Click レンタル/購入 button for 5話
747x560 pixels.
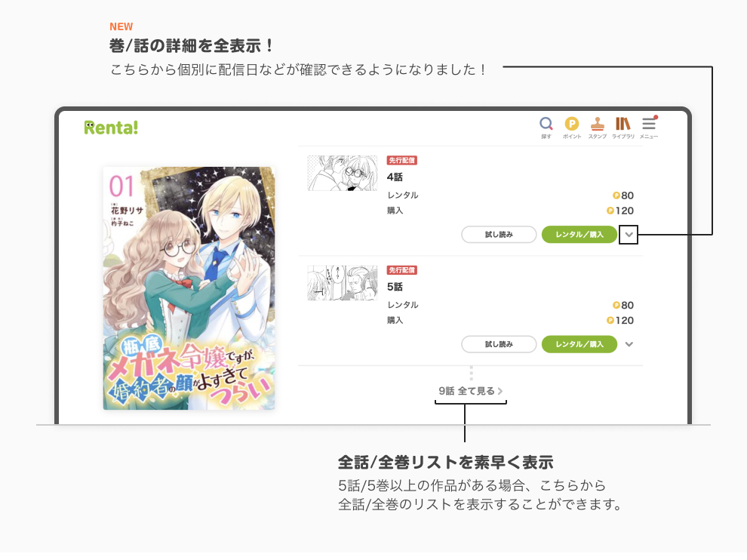(579, 344)
